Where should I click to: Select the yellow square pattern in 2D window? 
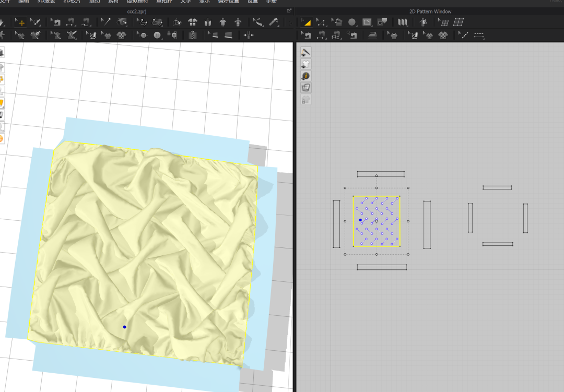pyautogui.click(x=377, y=221)
